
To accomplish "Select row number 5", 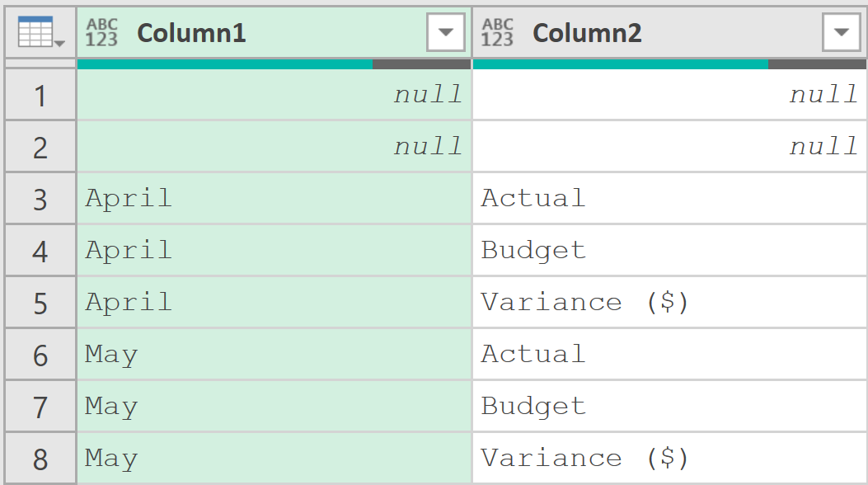I will click(40, 303).
